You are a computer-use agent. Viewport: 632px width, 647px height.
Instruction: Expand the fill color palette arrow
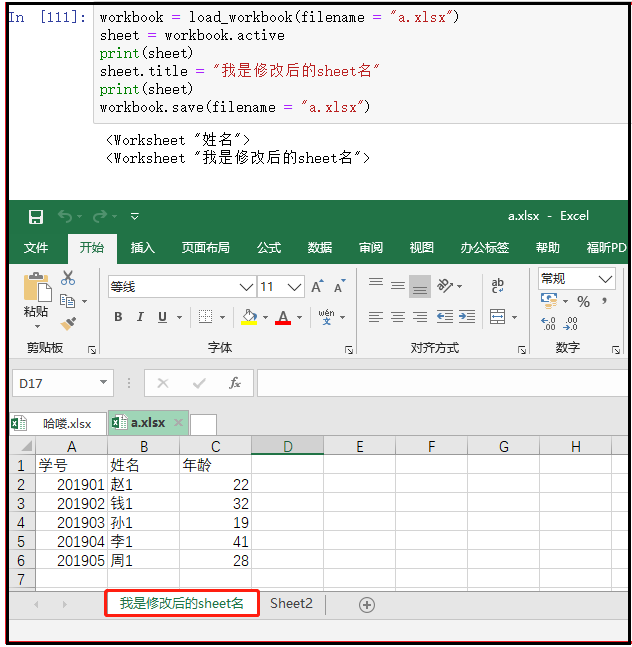266,317
